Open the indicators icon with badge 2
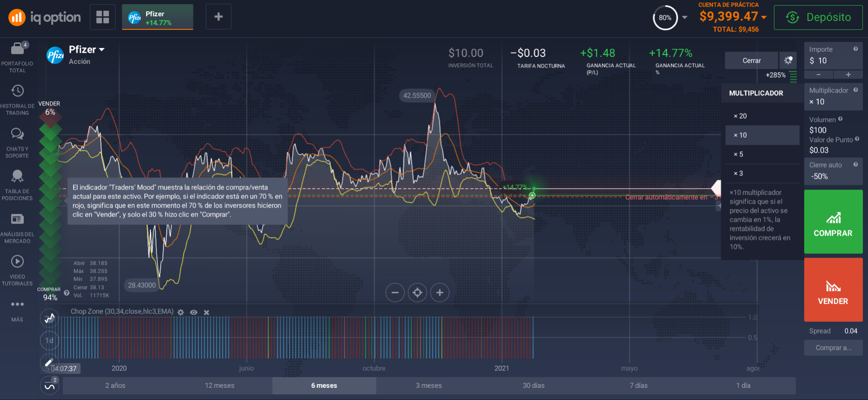The height and width of the screenshot is (400, 868). click(49, 386)
